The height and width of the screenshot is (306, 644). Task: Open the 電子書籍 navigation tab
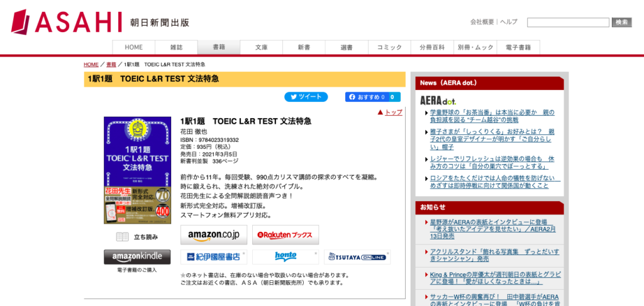tap(519, 47)
